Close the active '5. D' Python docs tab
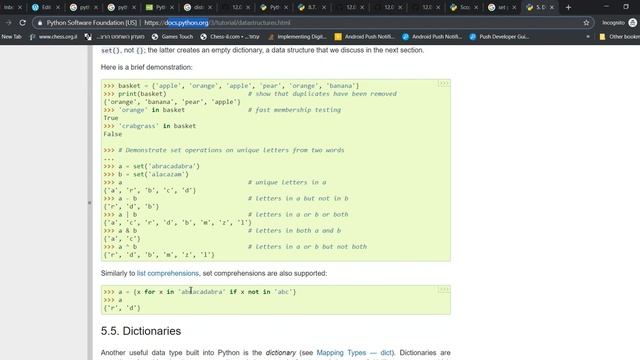This screenshot has height=360, width=640. point(552,7)
